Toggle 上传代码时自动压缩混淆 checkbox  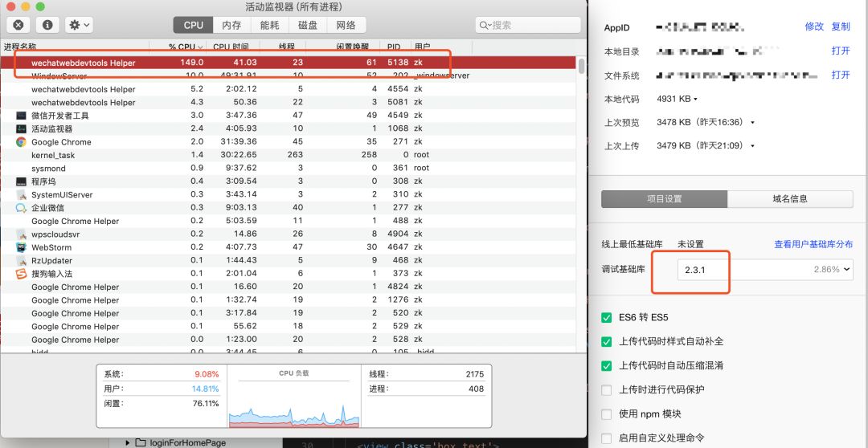coord(607,365)
